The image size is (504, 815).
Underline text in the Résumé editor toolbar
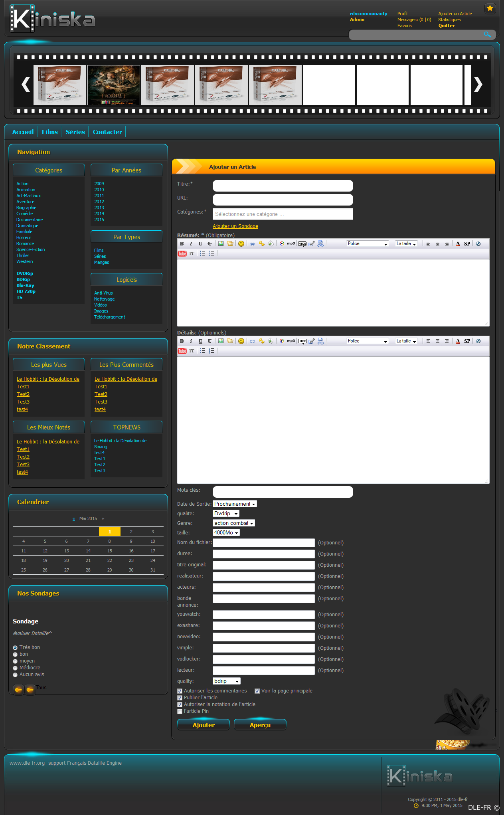click(x=200, y=244)
